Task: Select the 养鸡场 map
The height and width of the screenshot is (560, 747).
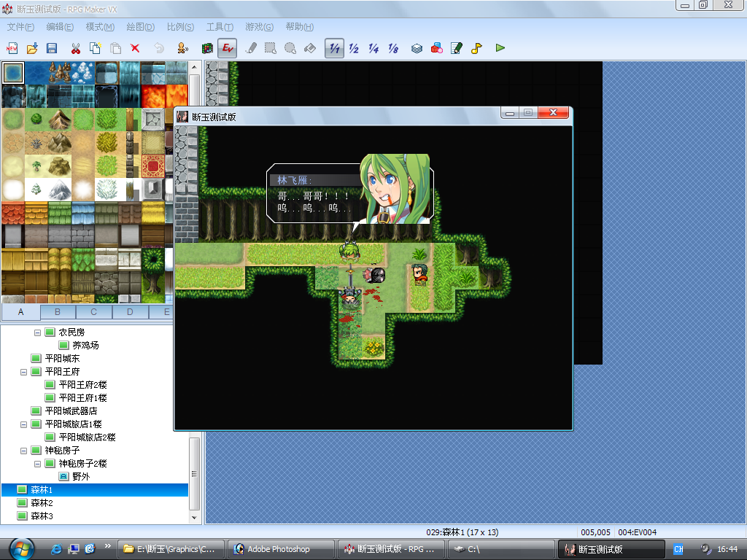Action: point(85,345)
